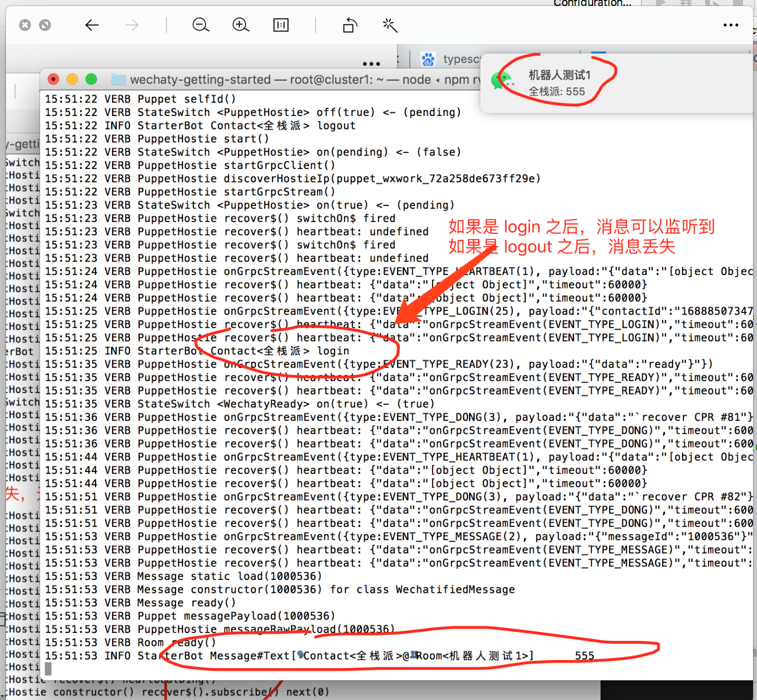Open the top-right ellipsis menu
Image resolution: width=757 pixels, height=700 pixels.
(731, 24)
